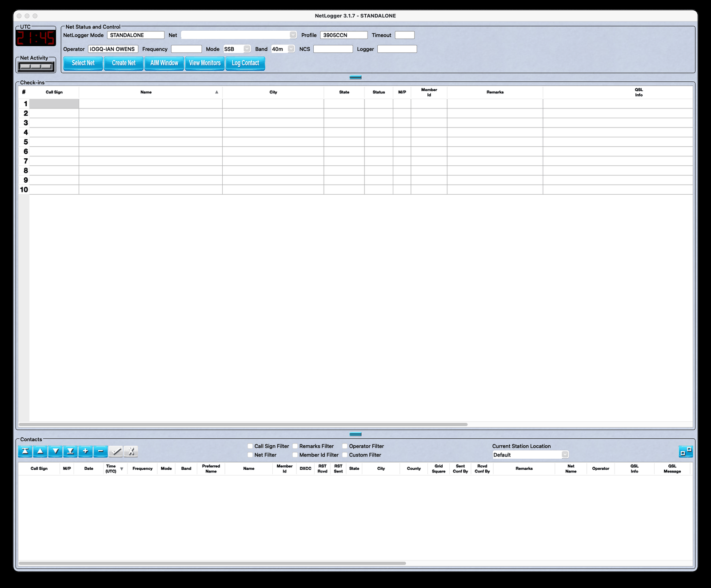Enable the Net Filter checkbox
The image size is (711, 588).
[x=250, y=455]
